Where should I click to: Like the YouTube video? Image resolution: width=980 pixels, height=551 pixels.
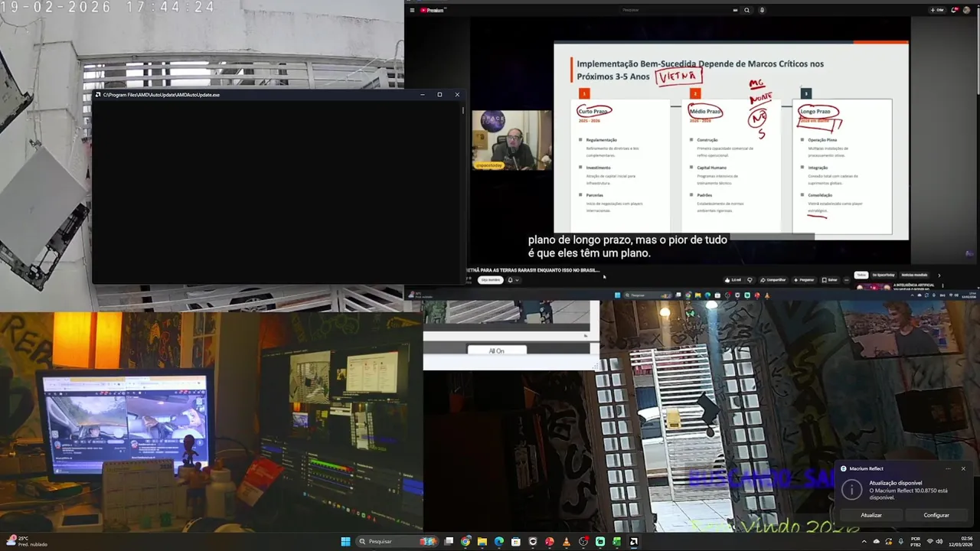[733, 280]
